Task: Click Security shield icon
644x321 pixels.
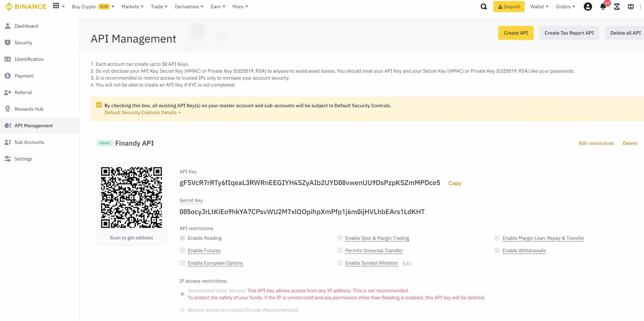Action: click(x=8, y=43)
